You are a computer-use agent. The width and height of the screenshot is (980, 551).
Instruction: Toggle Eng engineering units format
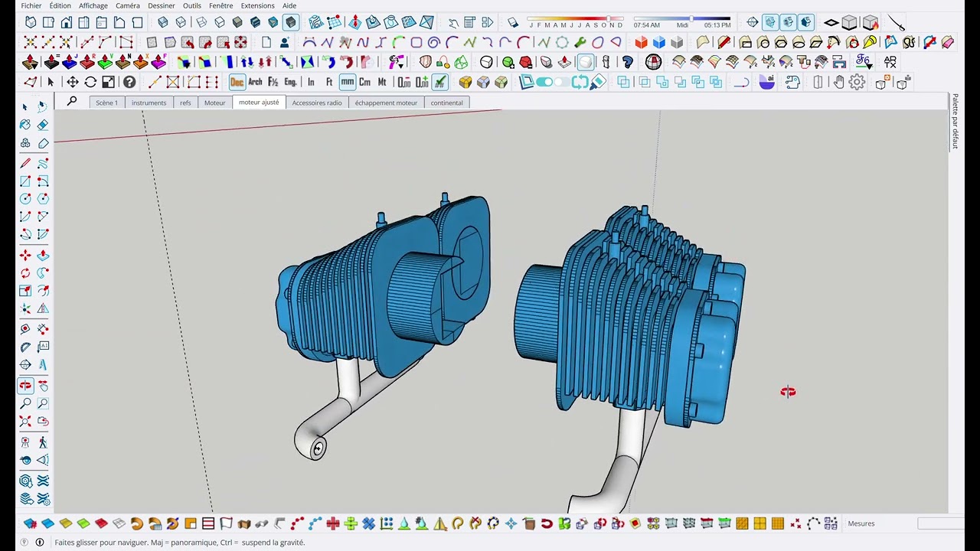coord(291,82)
